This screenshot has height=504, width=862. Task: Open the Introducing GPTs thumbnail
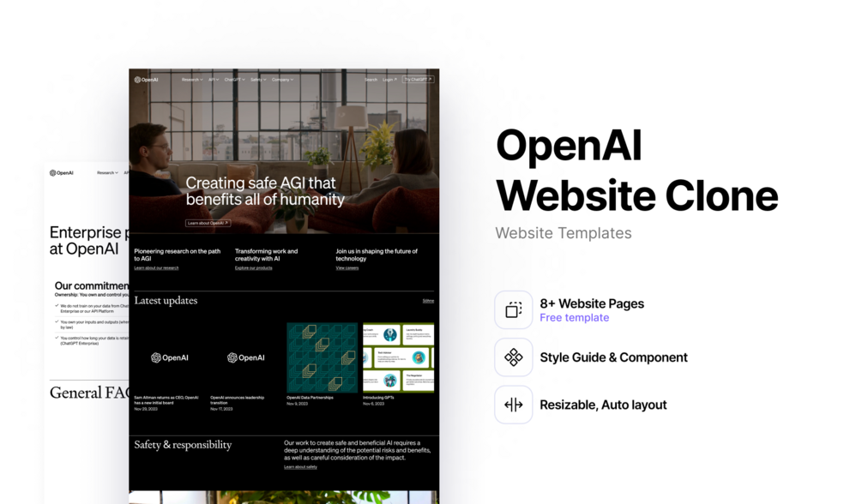click(x=399, y=357)
